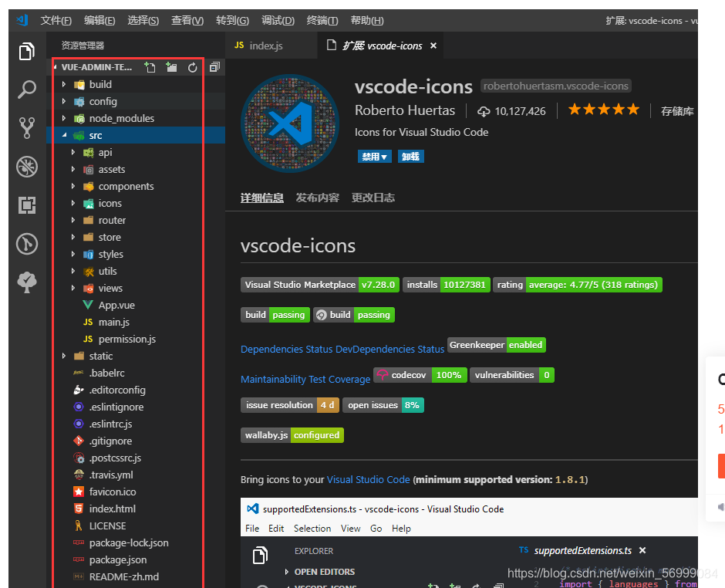Expand the router folder

(73, 220)
